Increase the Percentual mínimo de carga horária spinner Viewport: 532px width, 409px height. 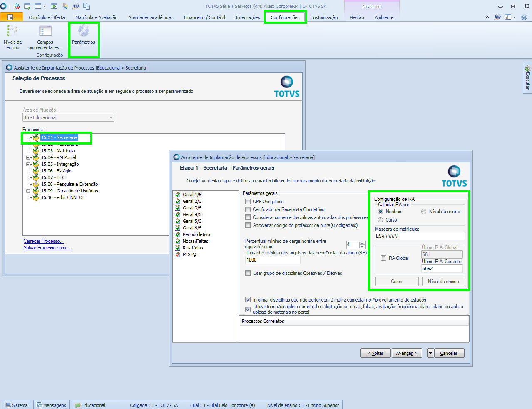[x=362, y=243]
